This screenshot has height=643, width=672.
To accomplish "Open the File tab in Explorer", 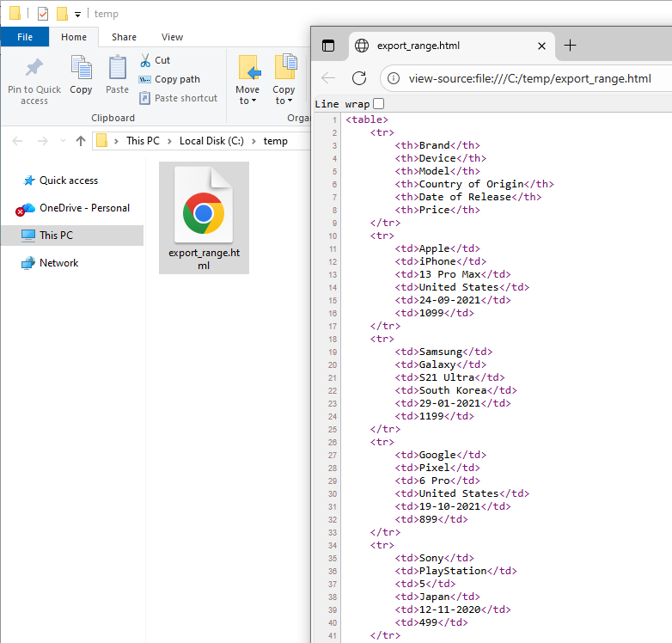I will [25, 37].
